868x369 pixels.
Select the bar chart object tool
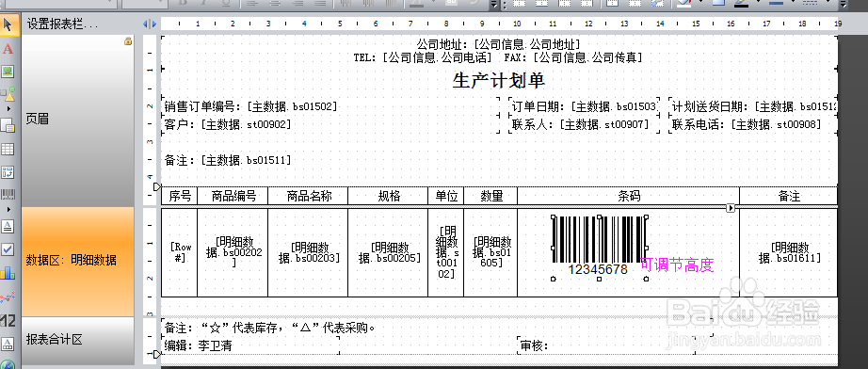[x=8, y=273]
